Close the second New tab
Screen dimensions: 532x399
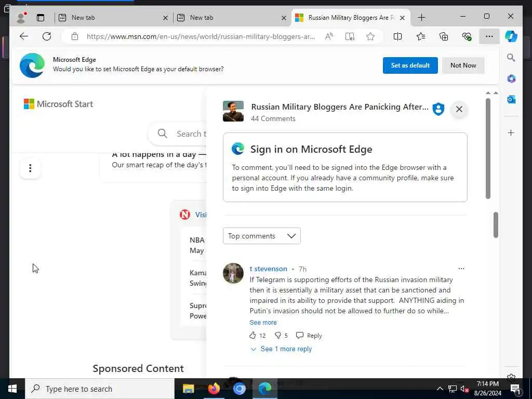point(284,18)
